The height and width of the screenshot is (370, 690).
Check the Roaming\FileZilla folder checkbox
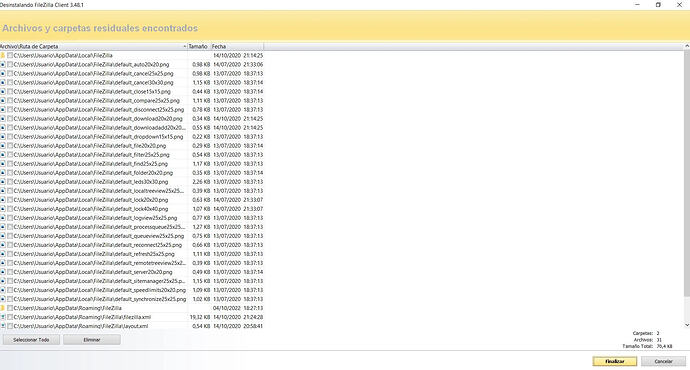(10, 308)
